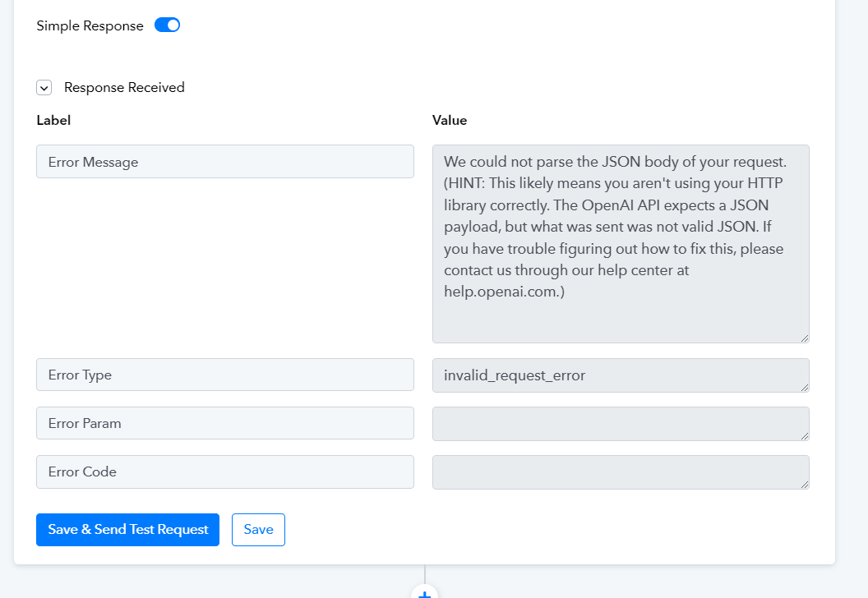Click the error message value text area
Viewport: 868px width, 598px height.
[x=621, y=244]
